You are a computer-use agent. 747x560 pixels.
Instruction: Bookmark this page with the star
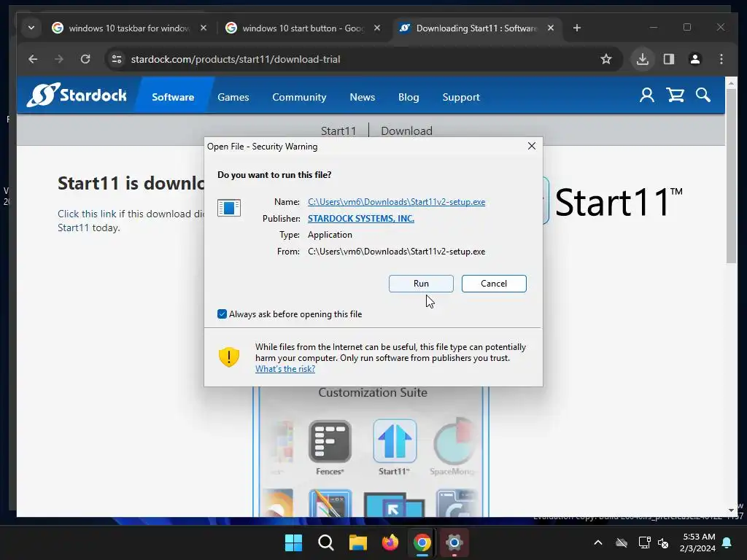pos(605,59)
